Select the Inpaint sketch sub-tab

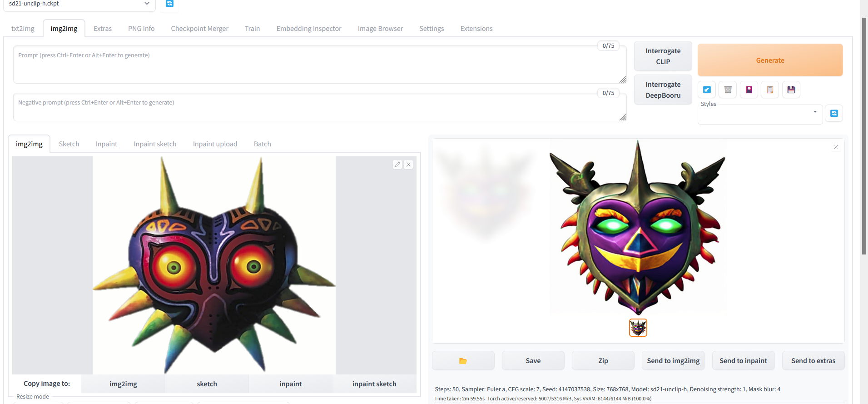click(155, 144)
